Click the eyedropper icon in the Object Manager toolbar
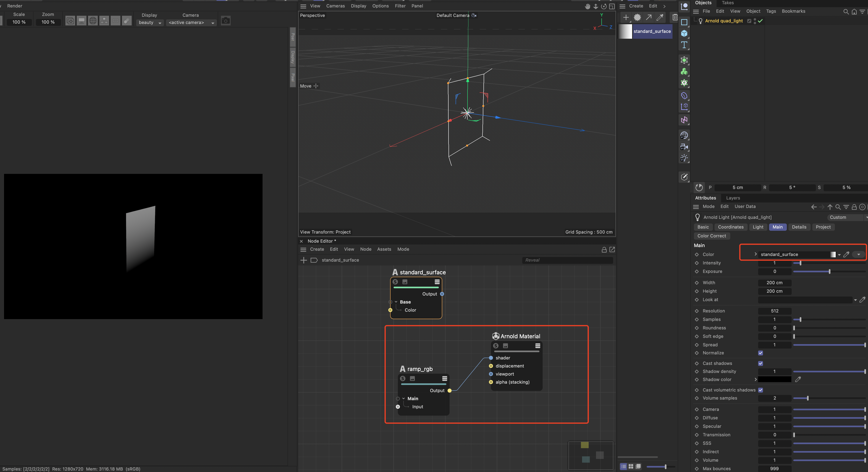Image resolution: width=868 pixels, height=472 pixels. (x=660, y=18)
